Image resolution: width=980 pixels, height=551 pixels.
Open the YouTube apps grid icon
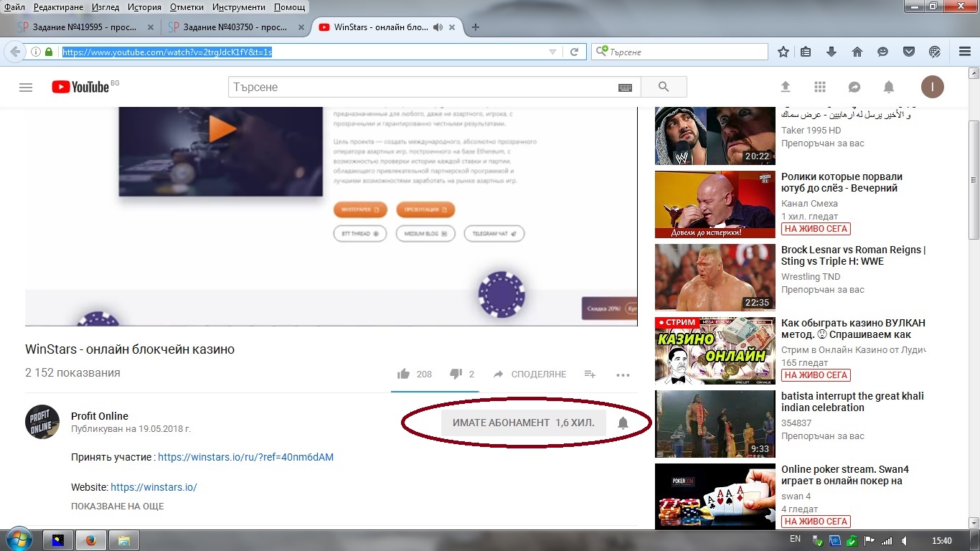point(820,87)
